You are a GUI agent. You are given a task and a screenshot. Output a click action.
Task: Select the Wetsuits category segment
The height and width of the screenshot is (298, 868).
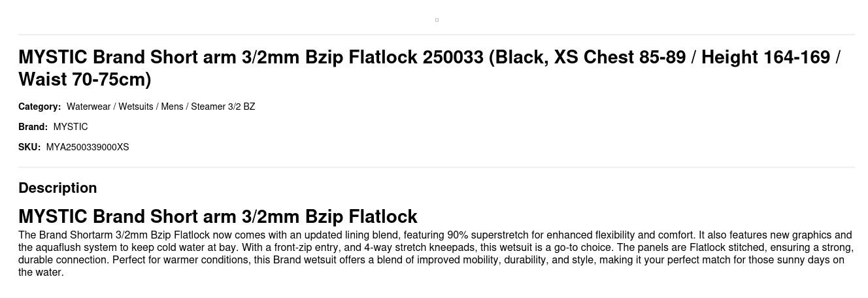point(135,107)
